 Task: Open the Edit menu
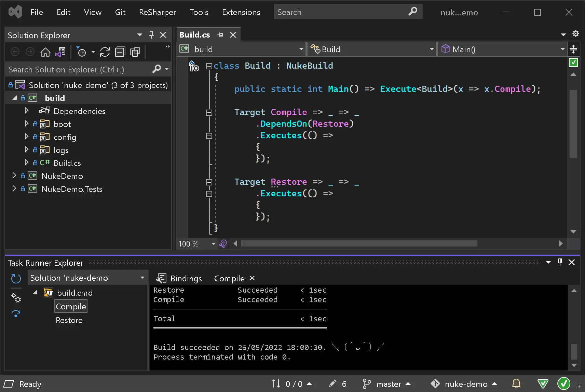pyautogui.click(x=64, y=12)
